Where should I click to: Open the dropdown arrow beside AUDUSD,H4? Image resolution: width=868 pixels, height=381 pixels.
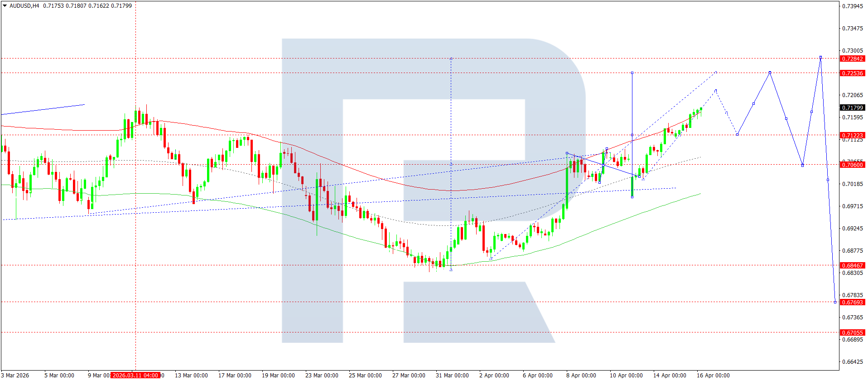[x=5, y=6]
